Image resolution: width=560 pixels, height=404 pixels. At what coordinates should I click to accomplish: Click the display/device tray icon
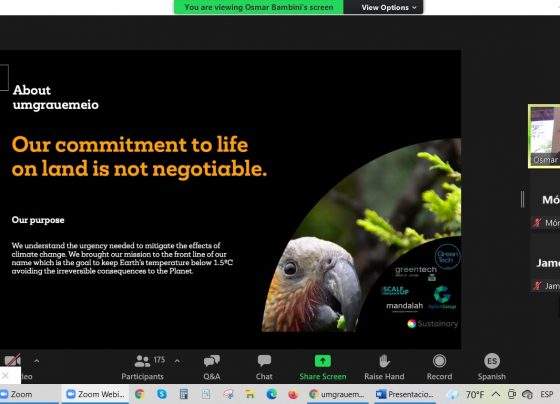[512, 394]
